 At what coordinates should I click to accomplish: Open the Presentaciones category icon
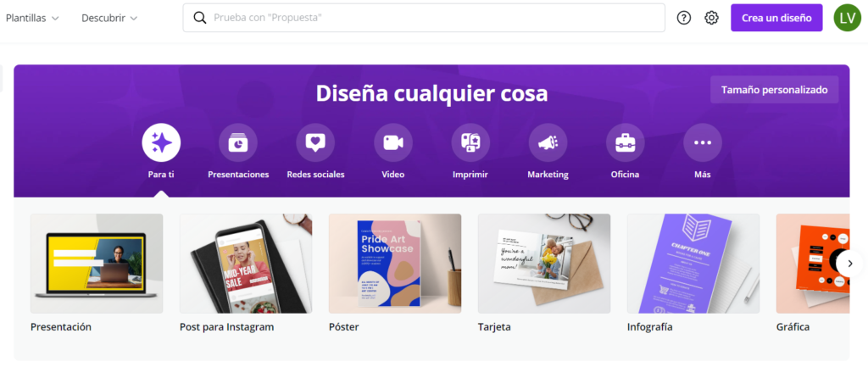coord(238,142)
